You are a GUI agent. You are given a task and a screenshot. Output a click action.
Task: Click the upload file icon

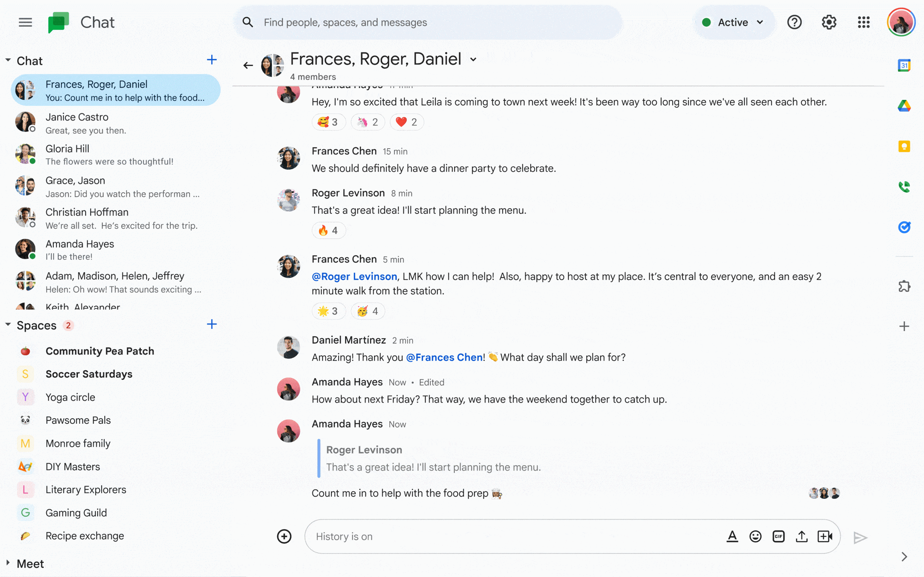[x=801, y=536]
